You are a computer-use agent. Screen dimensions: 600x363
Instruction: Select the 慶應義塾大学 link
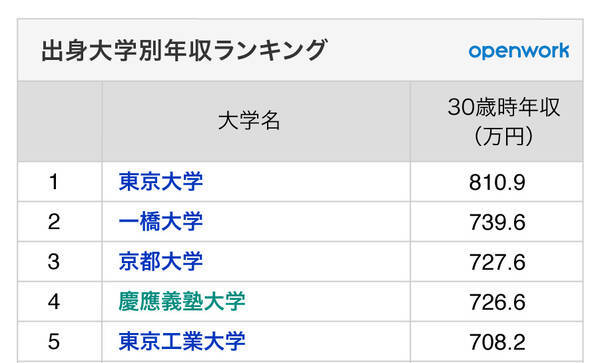click(182, 302)
